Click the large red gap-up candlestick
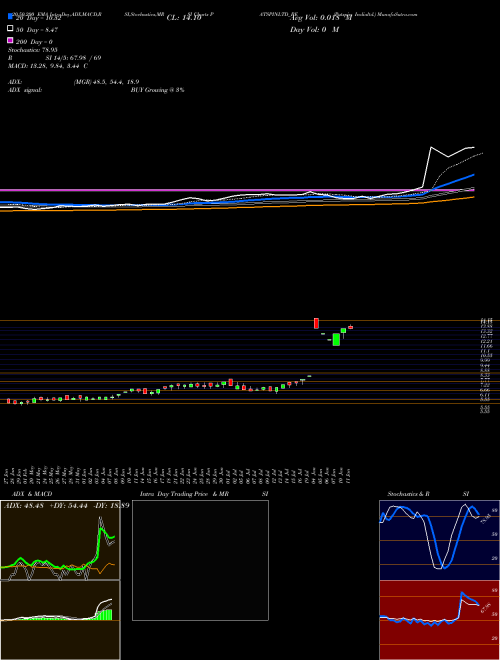500x660 pixels. 316,323
